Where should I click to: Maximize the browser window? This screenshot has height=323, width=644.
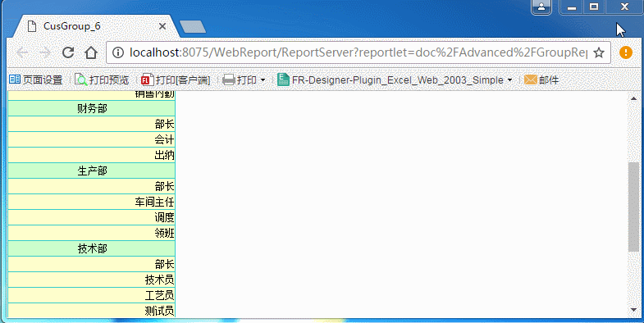pyautogui.click(x=594, y=7)
